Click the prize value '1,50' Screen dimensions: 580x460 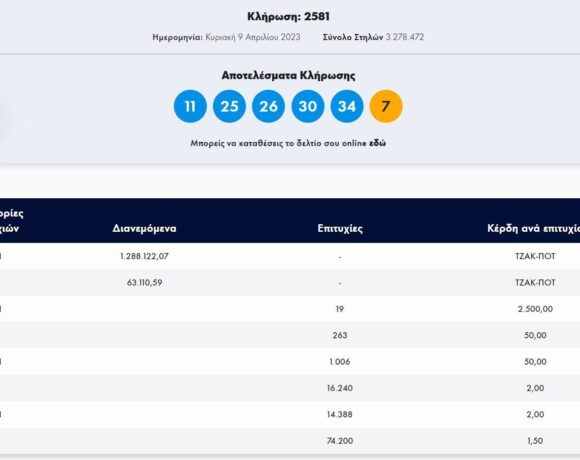[x=535, y=441]
